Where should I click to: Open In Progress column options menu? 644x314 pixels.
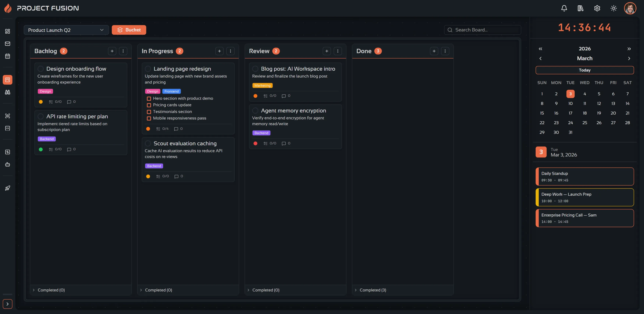tap(230, 51)
